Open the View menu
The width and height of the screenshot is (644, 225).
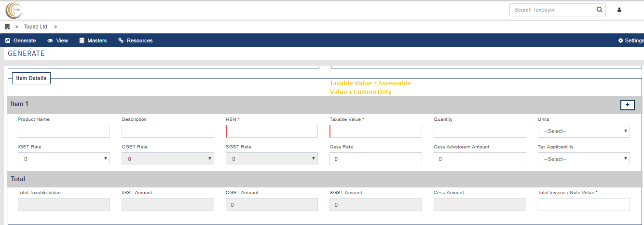coord(58,40)
